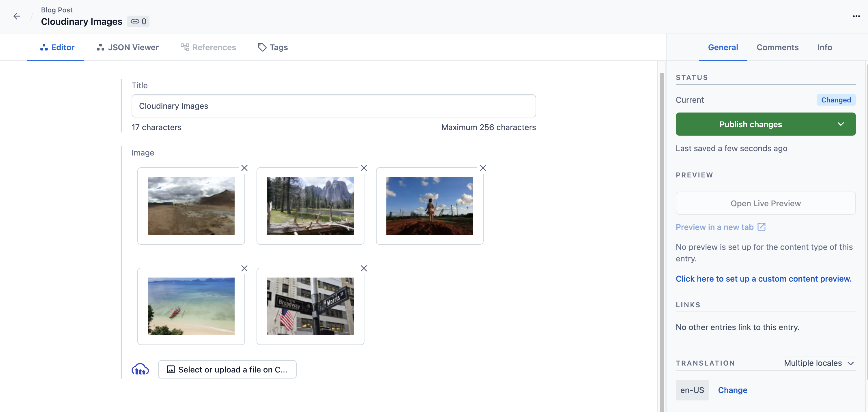Click the back arrow navigation icon
Screen dimensions: 868x412
tap(17, 16)
